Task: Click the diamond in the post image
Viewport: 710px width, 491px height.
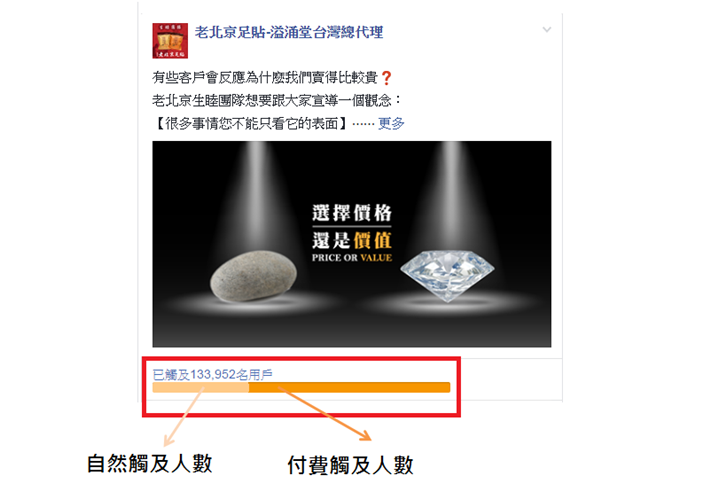Action: pos(447,275)
